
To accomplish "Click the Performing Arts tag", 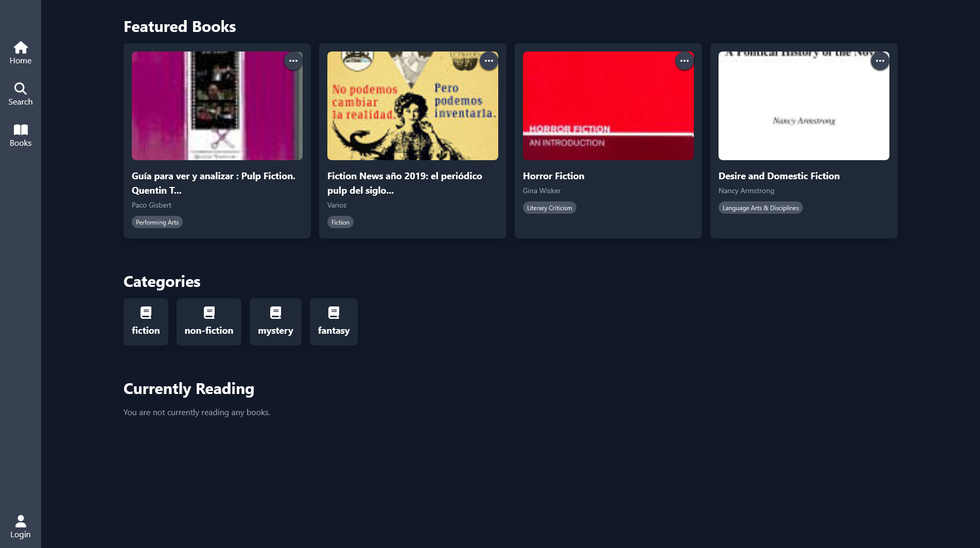I will point(157,222).
